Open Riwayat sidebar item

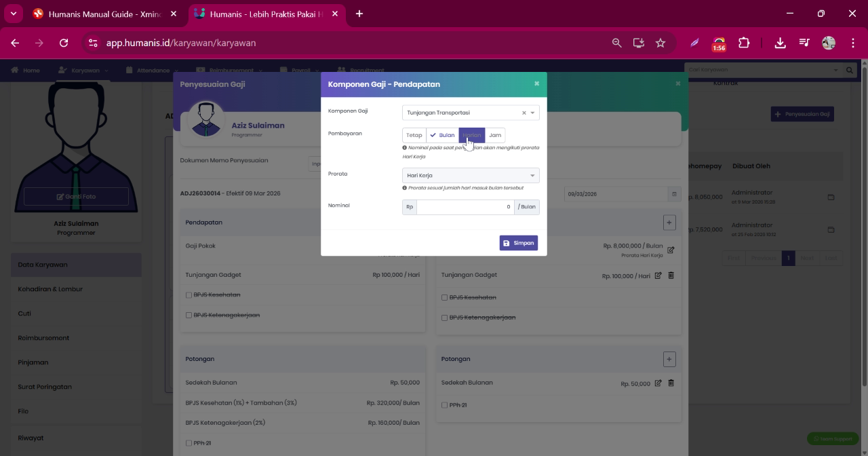click(x=76, y=438)
